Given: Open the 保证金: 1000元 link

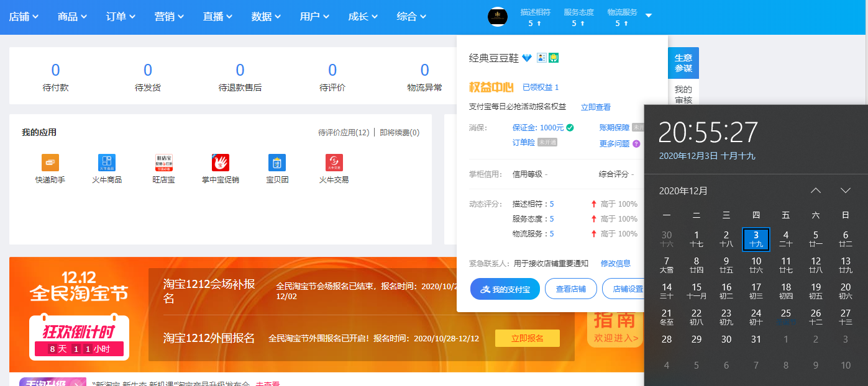Looking at the screenshot, I should click(538, 128).
